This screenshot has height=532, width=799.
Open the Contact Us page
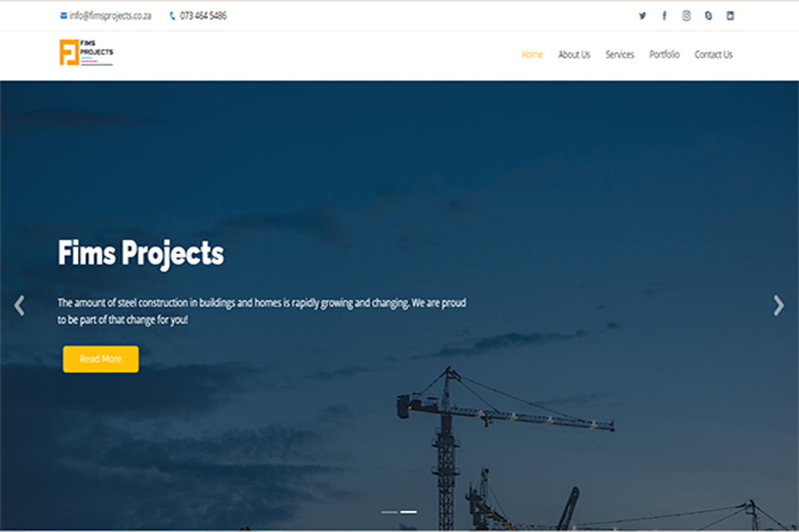click(714, 55)
